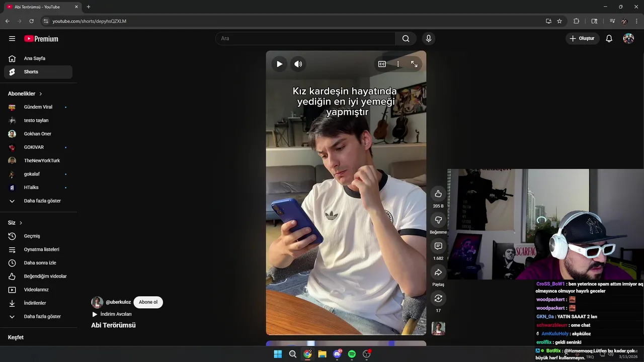Open Gündem Viral subscription
This screenshot has height=362, width=644.
point(38,107)
